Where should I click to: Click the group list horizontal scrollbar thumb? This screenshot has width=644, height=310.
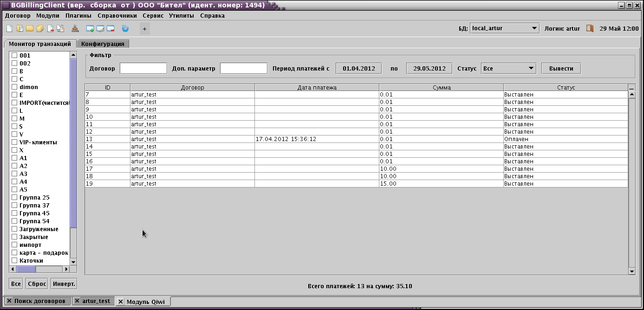[x=26, y=269]
